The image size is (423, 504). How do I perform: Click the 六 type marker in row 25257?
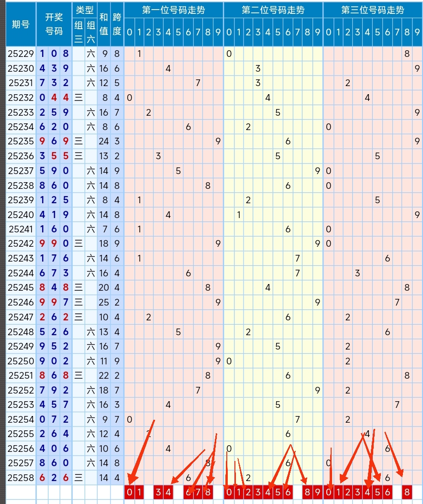[91, 463]
